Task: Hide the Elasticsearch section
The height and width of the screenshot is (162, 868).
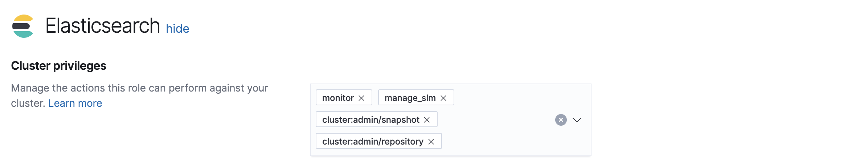Action: coord(177,29)
